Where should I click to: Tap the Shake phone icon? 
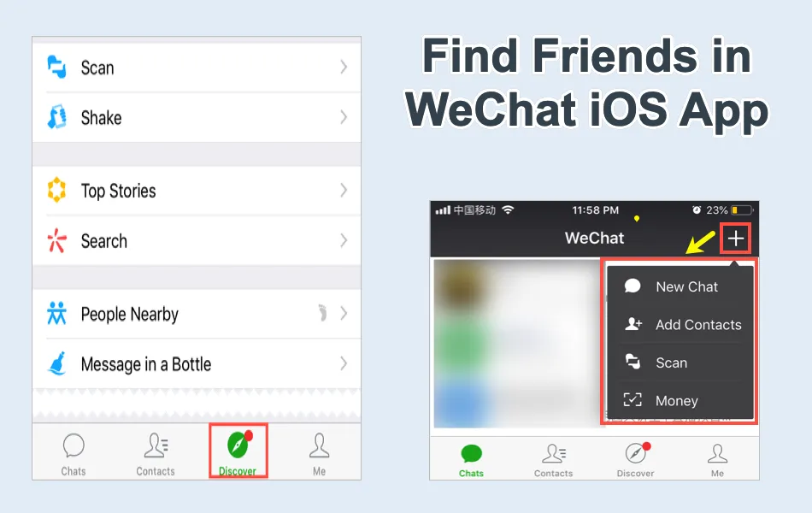point(57,116)
